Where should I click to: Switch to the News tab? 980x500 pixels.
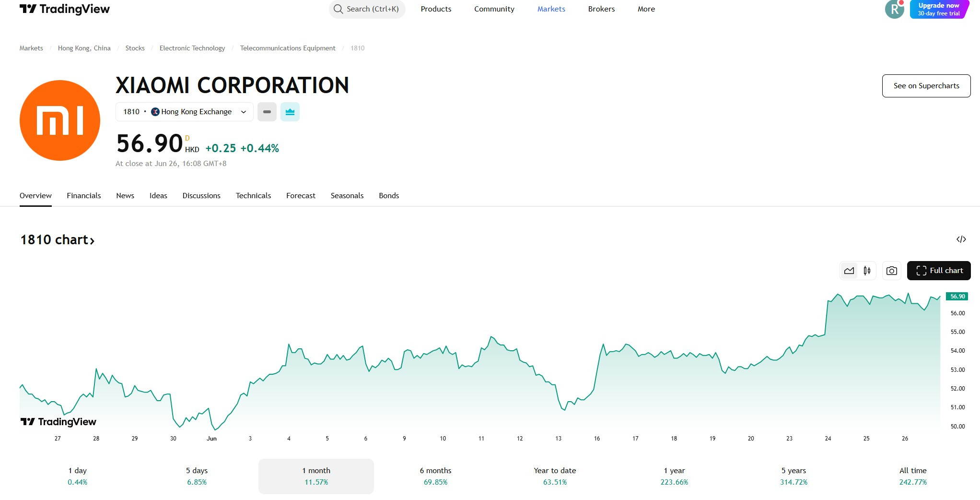click(x=125, y=196)
